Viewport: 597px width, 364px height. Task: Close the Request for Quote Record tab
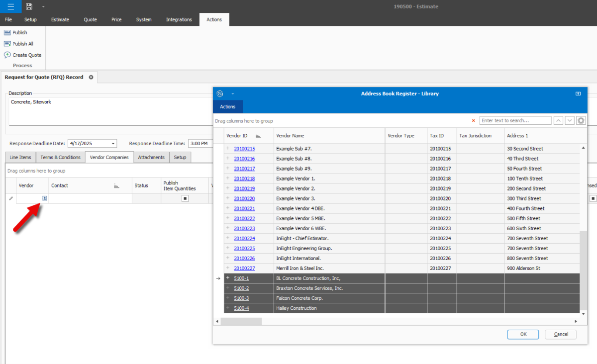click(x=91, y=78)
